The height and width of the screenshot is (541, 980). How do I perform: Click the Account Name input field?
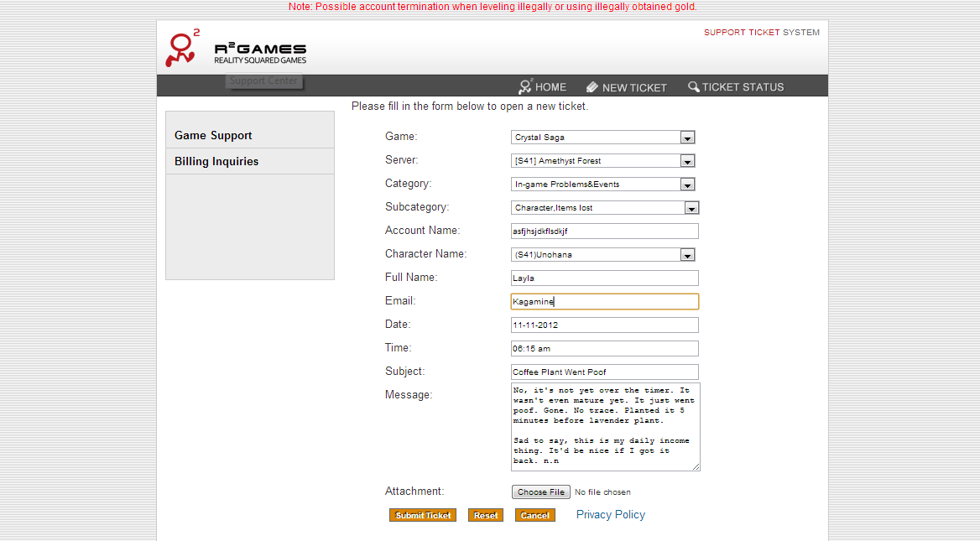coord(604,231)
